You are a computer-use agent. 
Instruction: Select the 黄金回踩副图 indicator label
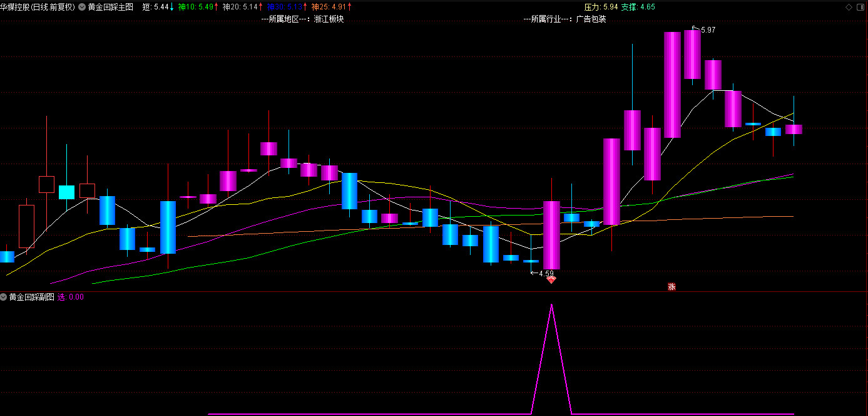point(31,297)
